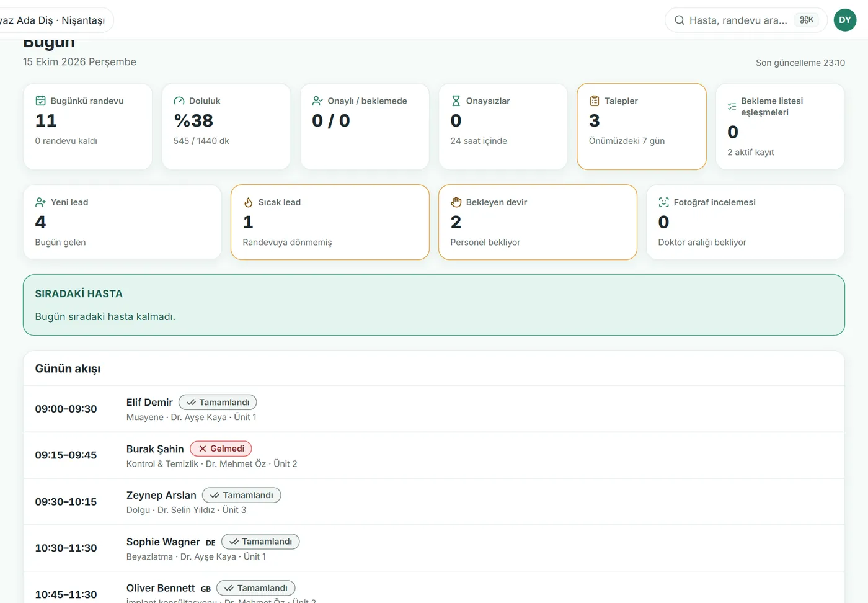Select Sophie Wagner's appointment row

[x=434, y=548]
